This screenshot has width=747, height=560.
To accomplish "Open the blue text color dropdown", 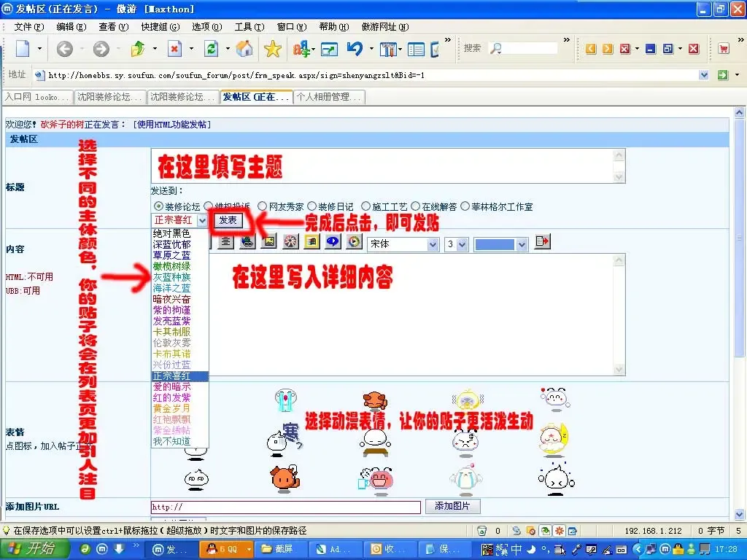I will [522, 245].
